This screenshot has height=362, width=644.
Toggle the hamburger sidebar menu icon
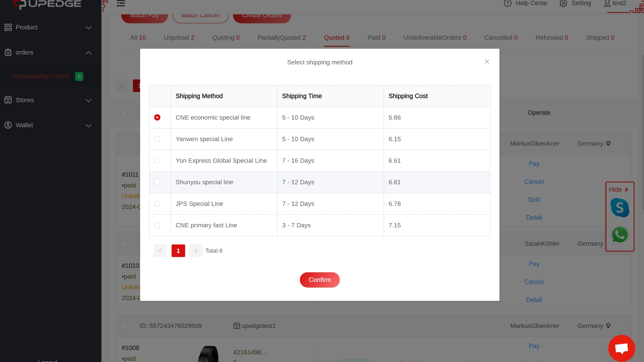[121, 3]
